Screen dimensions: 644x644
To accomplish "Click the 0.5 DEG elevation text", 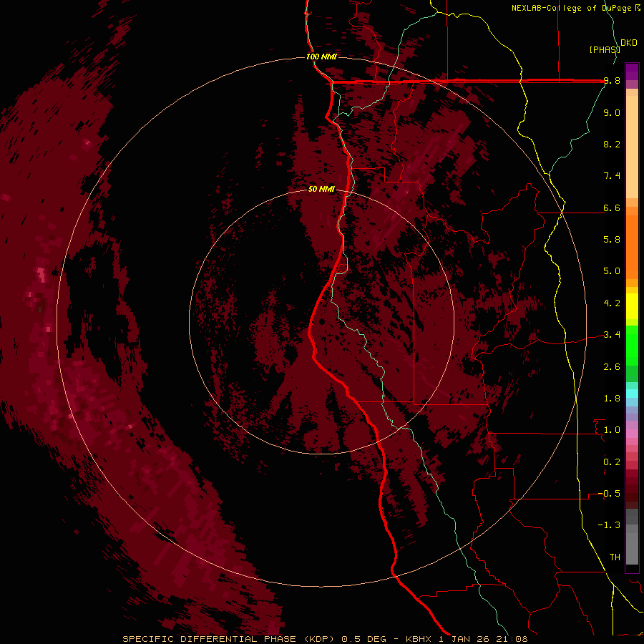I will 364,639.
